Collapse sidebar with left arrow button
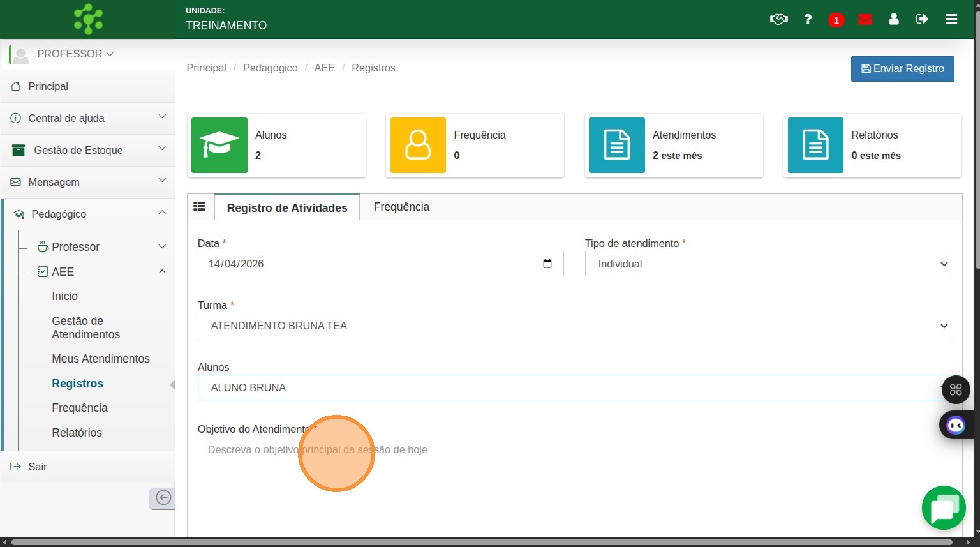Screen dimensions: 980x547 click(x=163, y=498)
